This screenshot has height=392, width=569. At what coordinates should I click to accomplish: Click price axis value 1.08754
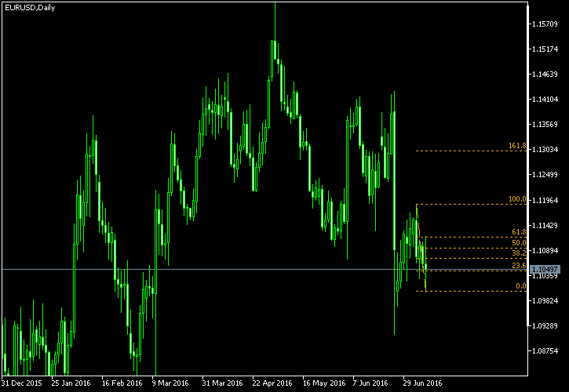tap(545, 351)
